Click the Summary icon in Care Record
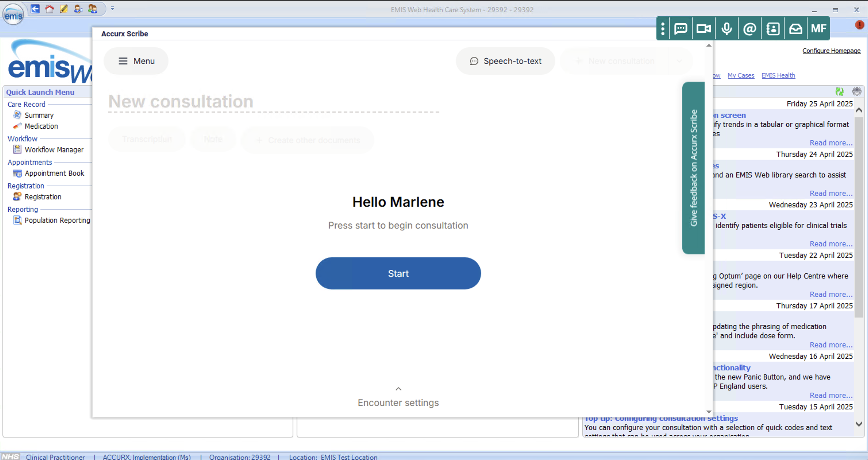 click(x=17, y=115)
